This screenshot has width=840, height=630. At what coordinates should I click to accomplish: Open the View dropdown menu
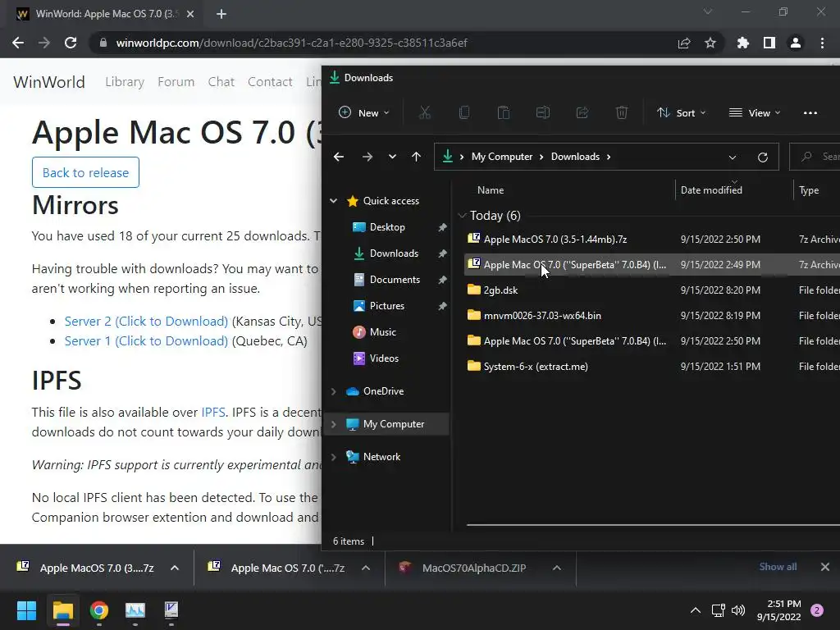click(x=755, y=112)
